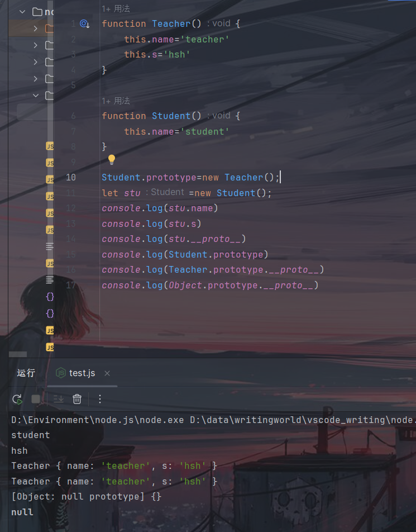Collapse the top-level project folder chevron
Image resolution: width=416 pixels, height=532 pixels.
click(x=22, y=12)
